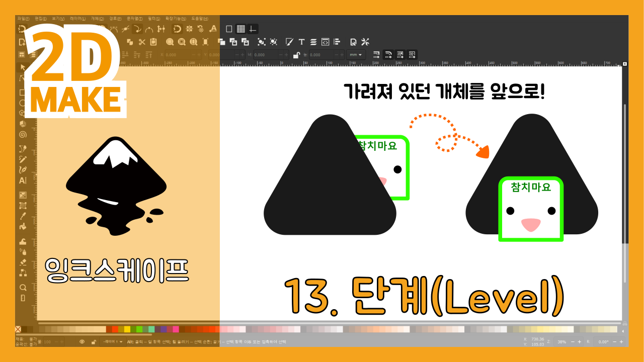Select the Zoom magnifier tool
This screenshot has height=362, width=644.
(23, 288)
